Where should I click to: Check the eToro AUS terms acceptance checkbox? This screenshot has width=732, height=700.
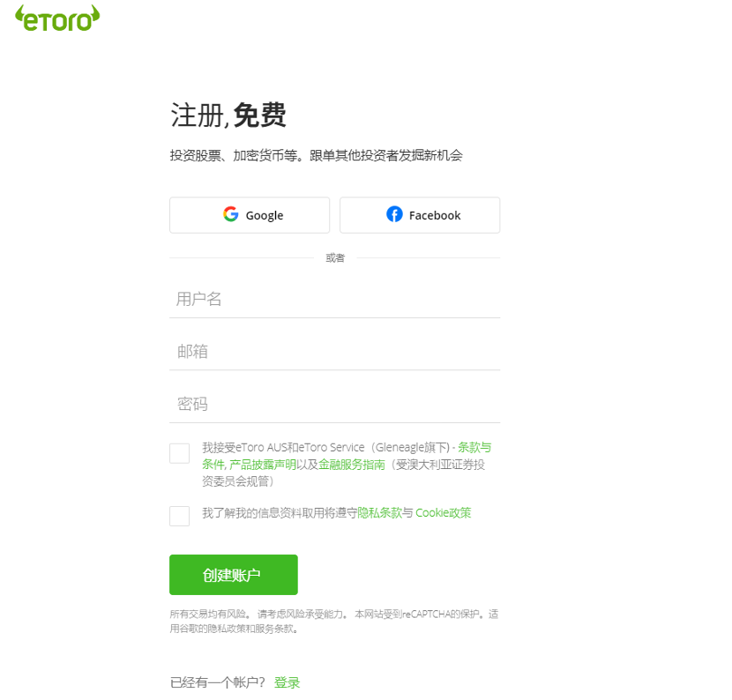179,453
